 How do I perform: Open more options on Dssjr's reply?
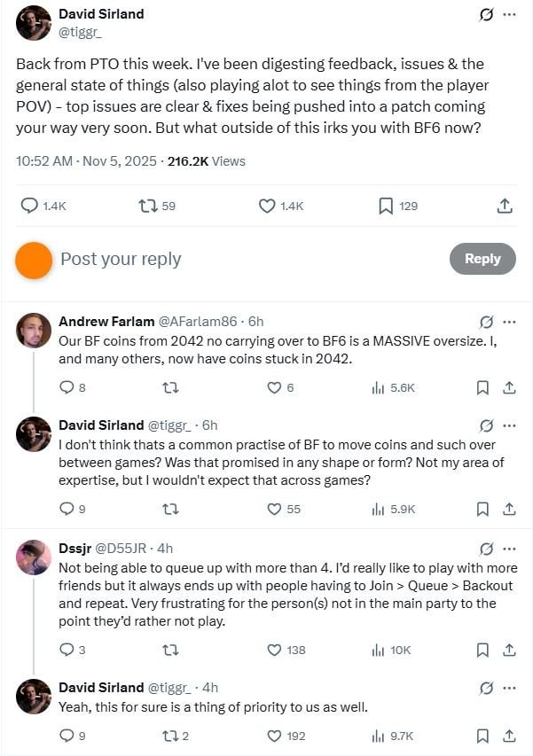(x=509, y=549)
